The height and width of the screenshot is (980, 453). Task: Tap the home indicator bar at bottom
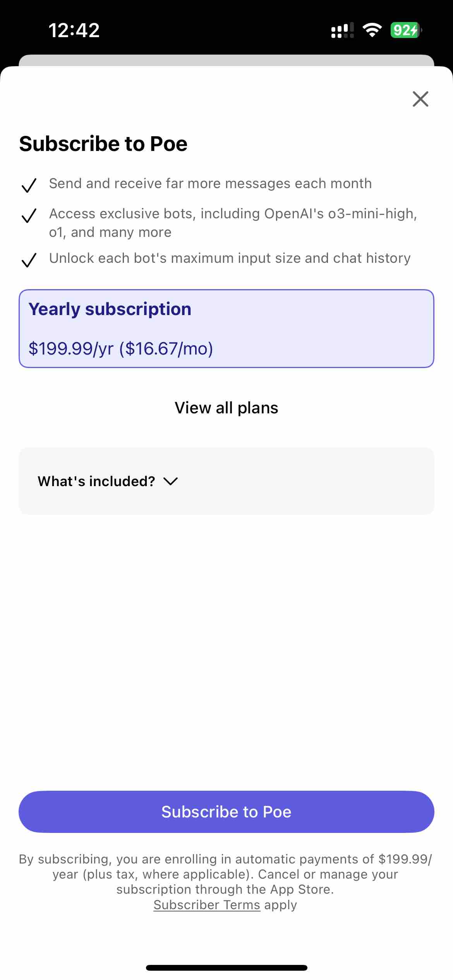click(x=226, y=968)
